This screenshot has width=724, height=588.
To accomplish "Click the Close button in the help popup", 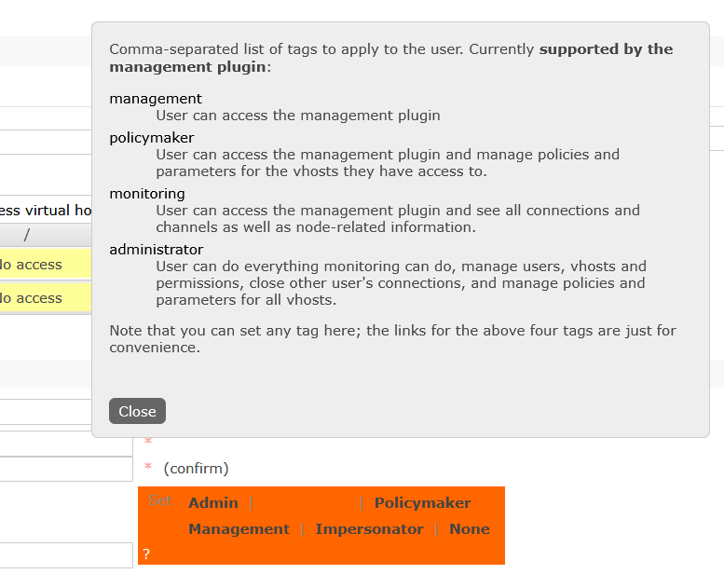I will coord(137,411).
